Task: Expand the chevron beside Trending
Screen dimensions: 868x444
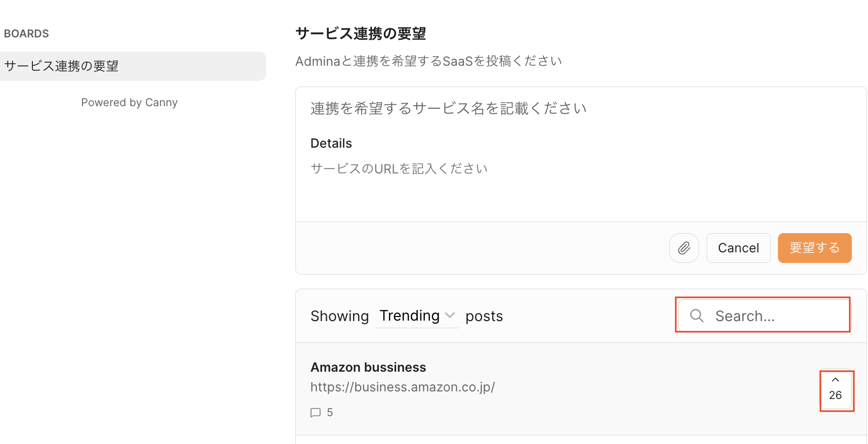Action: pos(450,316)
